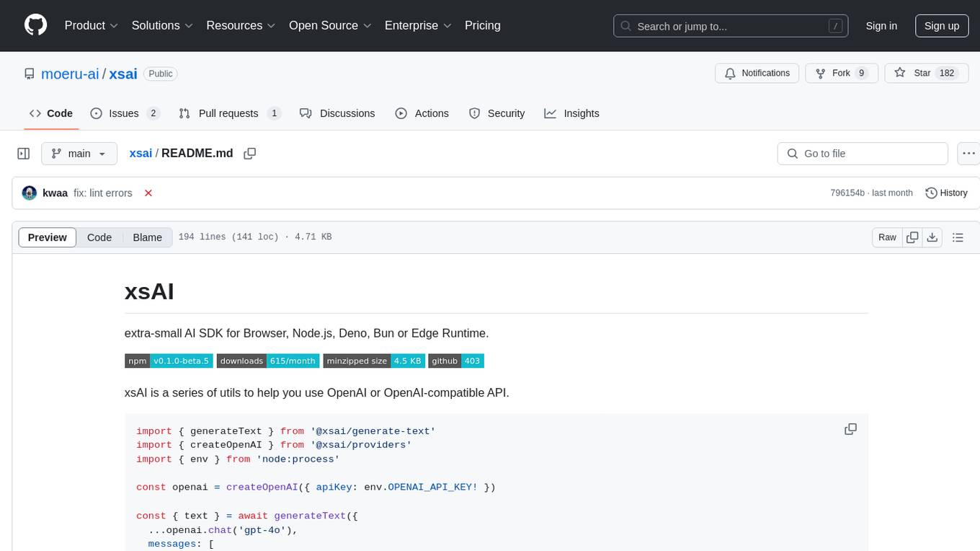The height and width of the screenshot is (551, 980).
Task: Switch to Preview view
Action: tap(48, 237)
